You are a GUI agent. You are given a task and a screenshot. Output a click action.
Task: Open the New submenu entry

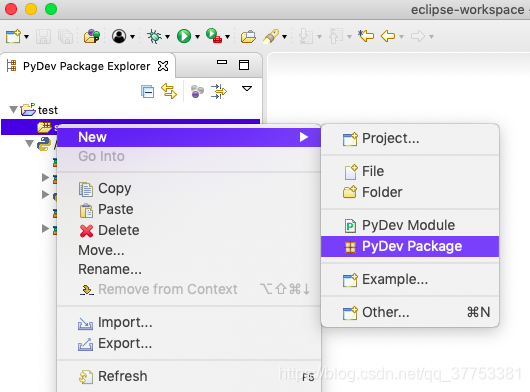[189, 137]
